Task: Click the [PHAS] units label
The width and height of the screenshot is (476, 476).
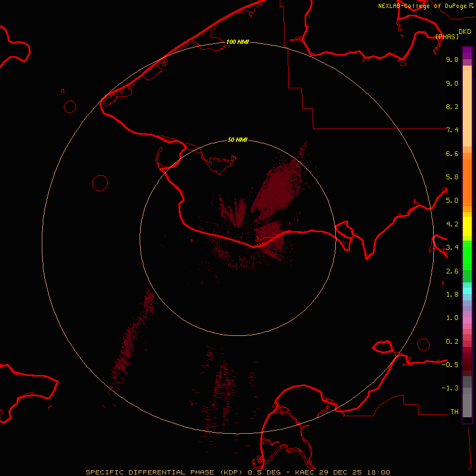Action: (x=447, y=36)
